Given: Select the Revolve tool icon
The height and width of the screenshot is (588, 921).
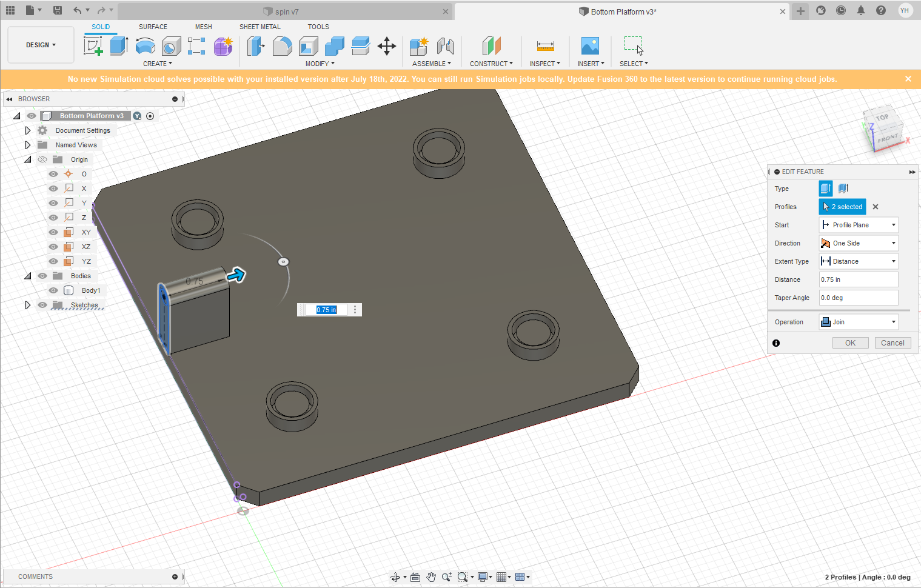Looking at the screenshot, I should [x=145, y=46].
